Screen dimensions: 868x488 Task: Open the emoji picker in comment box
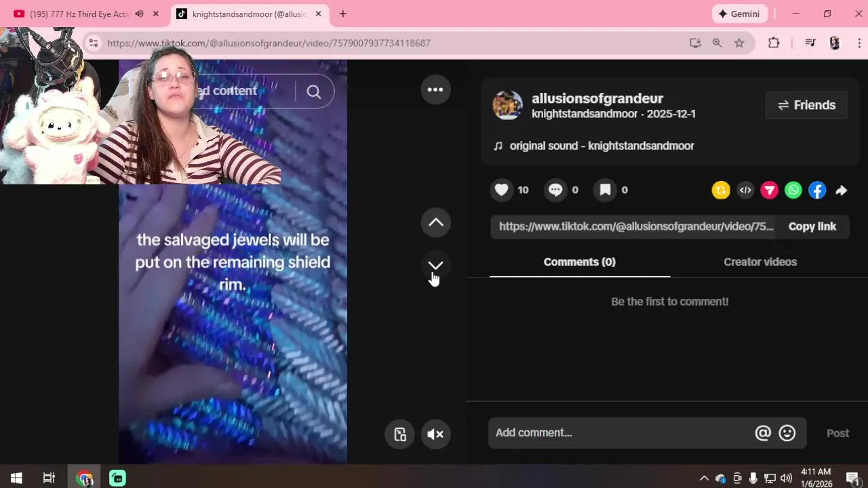point(787,432)
